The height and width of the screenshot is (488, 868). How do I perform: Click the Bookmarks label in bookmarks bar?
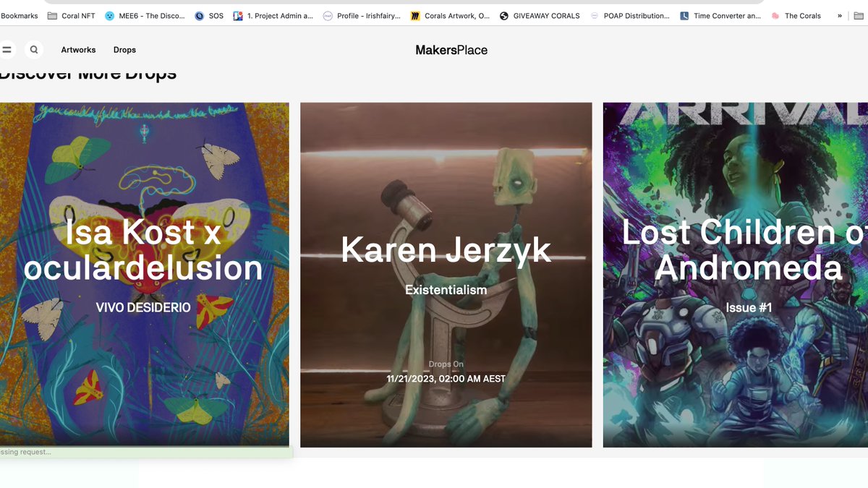19,15
